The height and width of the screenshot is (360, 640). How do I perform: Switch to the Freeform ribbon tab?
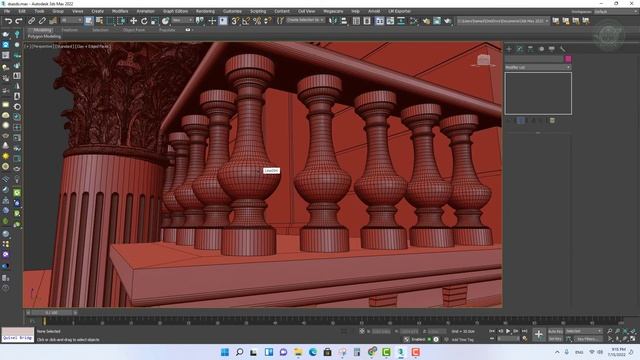tap(69, 30)
